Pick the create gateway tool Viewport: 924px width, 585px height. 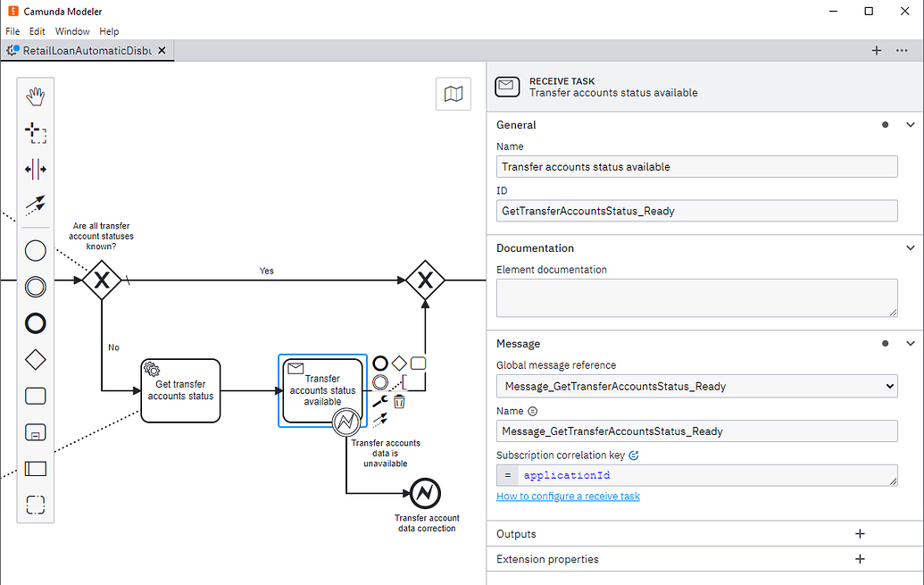click(35, 359)
